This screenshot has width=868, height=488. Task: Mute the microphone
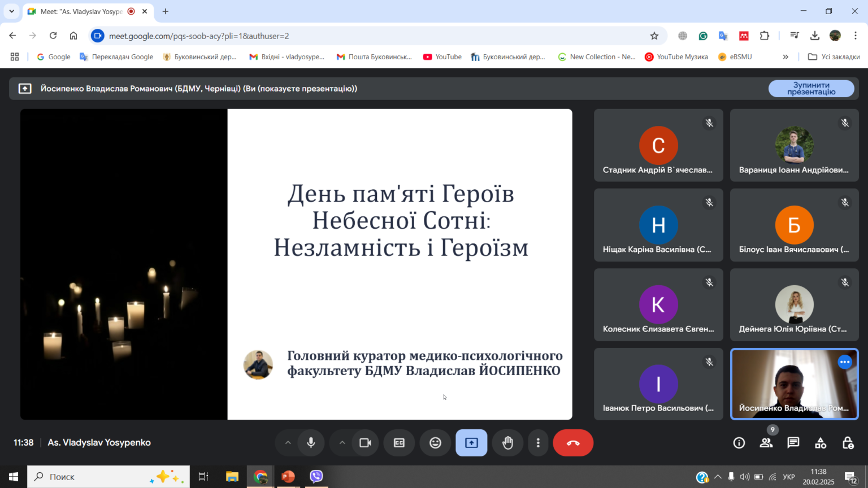311,443
